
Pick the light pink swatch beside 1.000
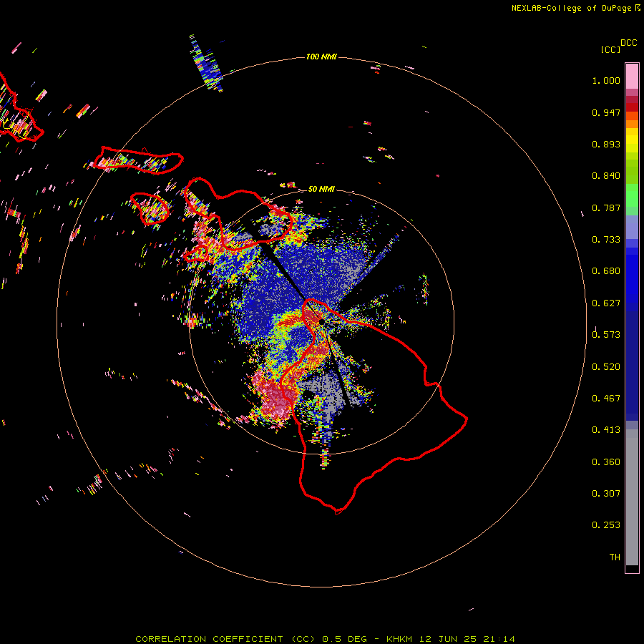pos(632,77)
